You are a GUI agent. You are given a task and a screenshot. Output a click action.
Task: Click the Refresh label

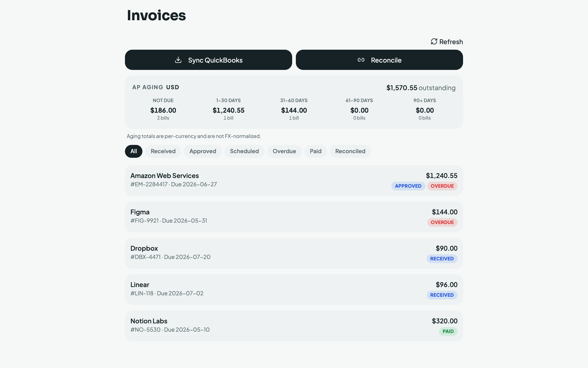(x=451, y=42)
